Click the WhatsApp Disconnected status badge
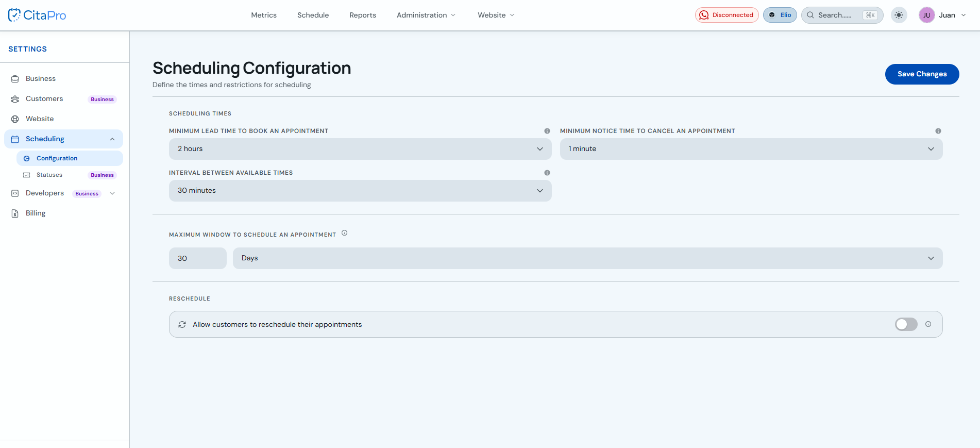 click(726, 15)
